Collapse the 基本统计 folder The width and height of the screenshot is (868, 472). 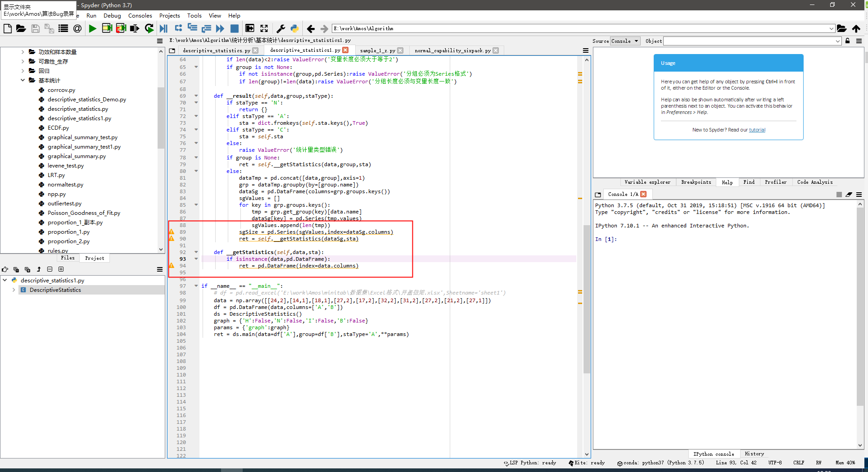coord(23,80)
